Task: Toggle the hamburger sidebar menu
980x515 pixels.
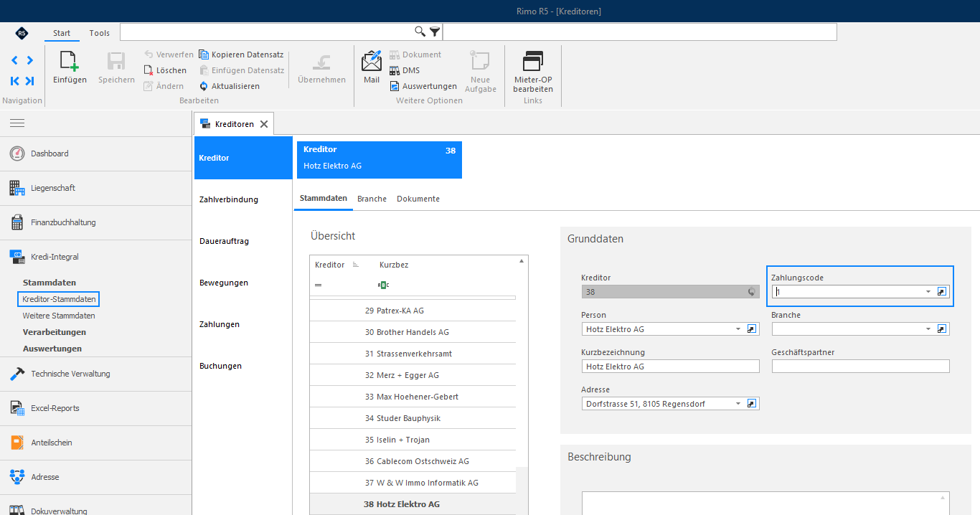Action: (x=17, y=123)
